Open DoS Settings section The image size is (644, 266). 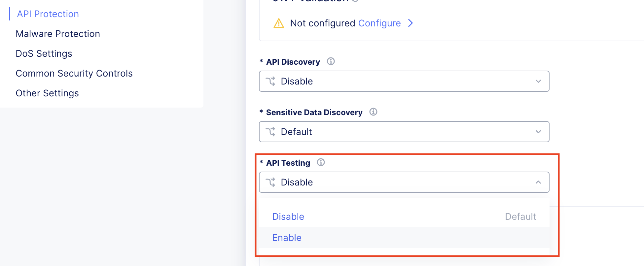point(44,53)
